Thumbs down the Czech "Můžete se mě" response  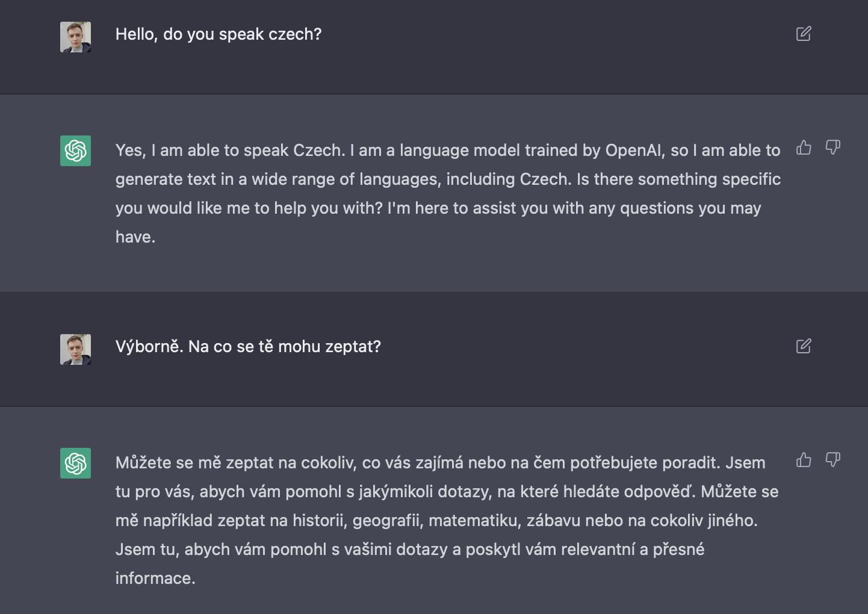[x=832, y=460]
